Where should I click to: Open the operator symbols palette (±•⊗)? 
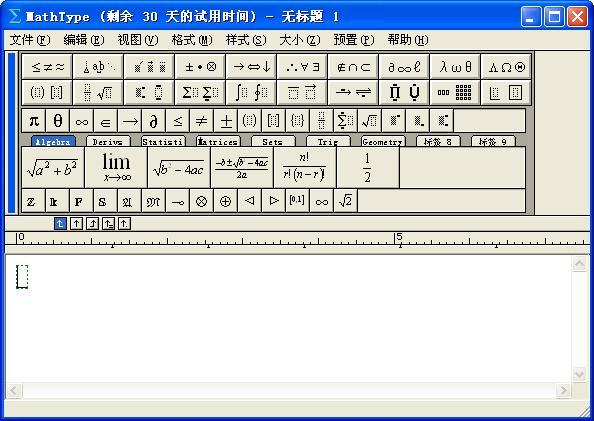click(200, 67)
